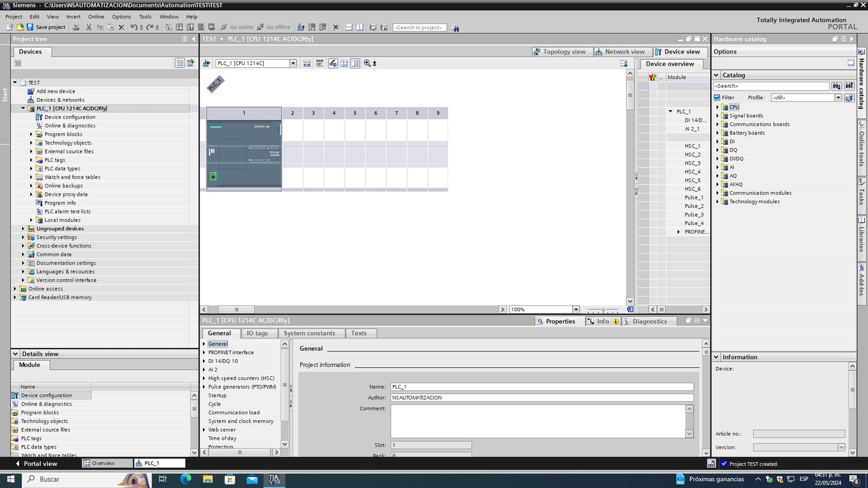Click Save project
The height and width of the screenshot is (488, 868).
click(46, 27)
